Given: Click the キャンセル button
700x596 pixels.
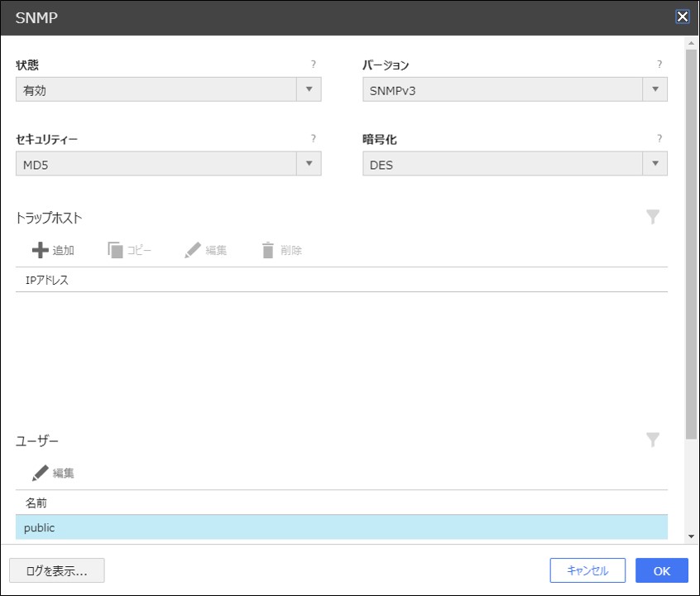Looking at the screenshot, I should (x=587, y=570).
